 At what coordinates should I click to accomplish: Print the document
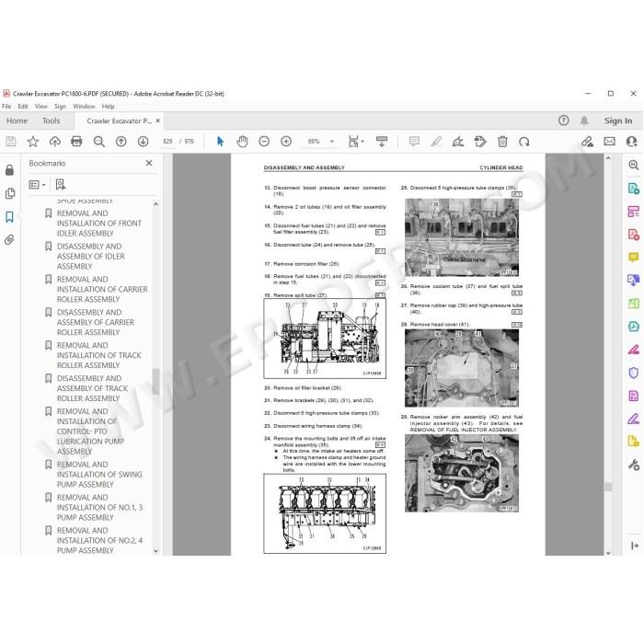pos(76,142)
